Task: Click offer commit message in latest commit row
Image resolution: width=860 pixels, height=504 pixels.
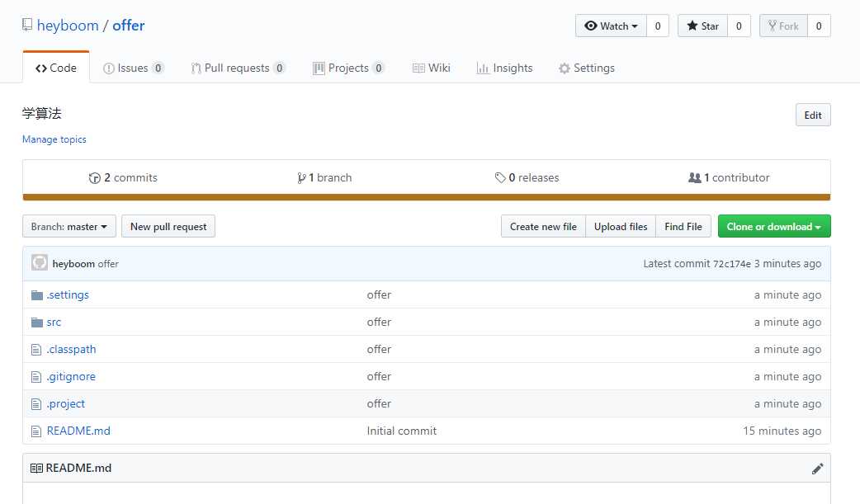Action: 108,264
